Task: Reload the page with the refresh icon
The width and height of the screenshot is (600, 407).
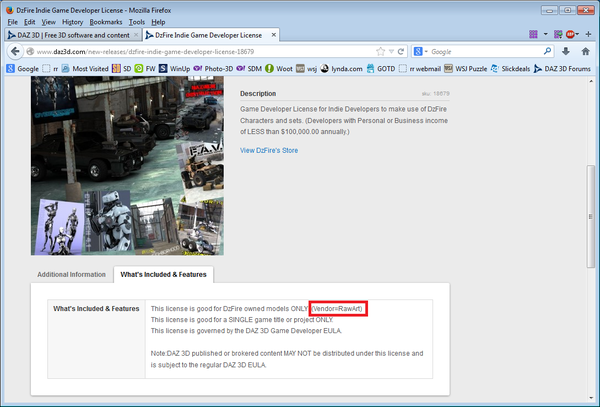Action: point(401,52)
